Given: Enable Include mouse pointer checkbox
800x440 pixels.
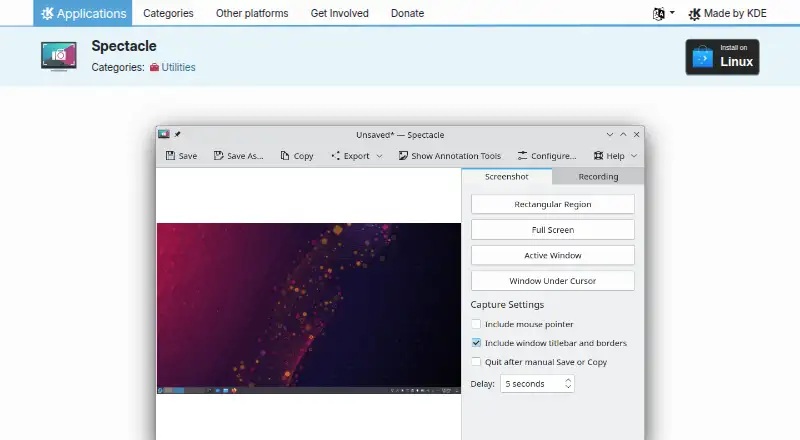Looking at the screenshot, I should tap(476, 324).
